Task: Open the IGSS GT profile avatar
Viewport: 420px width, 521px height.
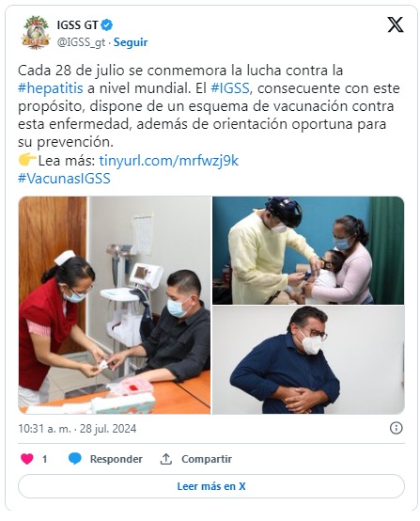Action: [35, 33]
